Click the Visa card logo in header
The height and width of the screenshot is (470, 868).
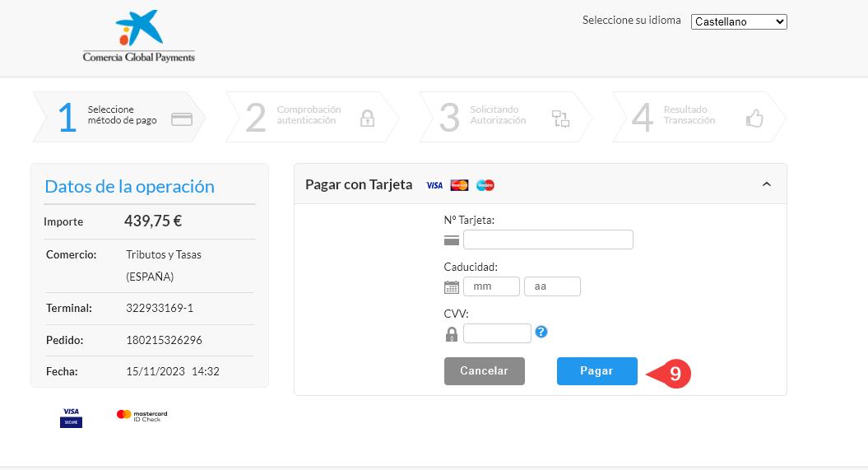[434, 185]
